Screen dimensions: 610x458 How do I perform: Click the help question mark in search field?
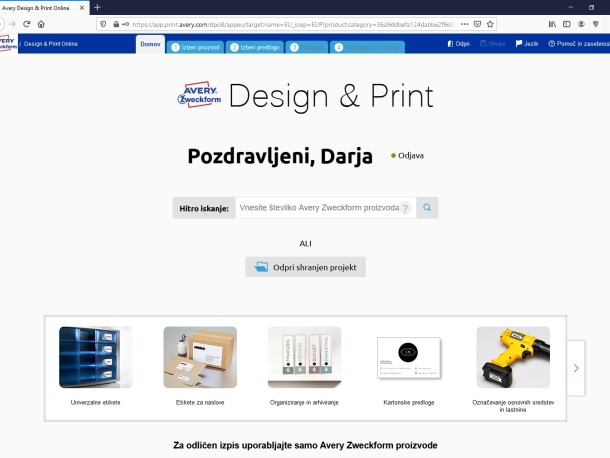coord(405,209)
